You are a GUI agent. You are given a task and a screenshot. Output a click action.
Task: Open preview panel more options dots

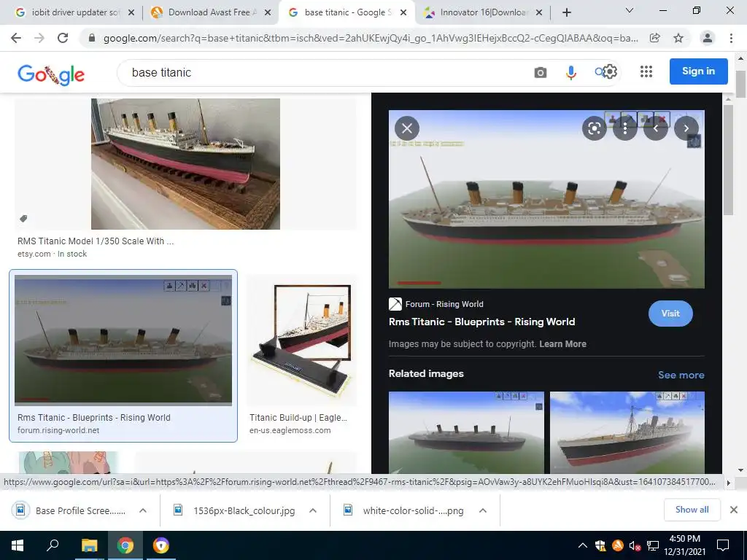click(624, 128)
